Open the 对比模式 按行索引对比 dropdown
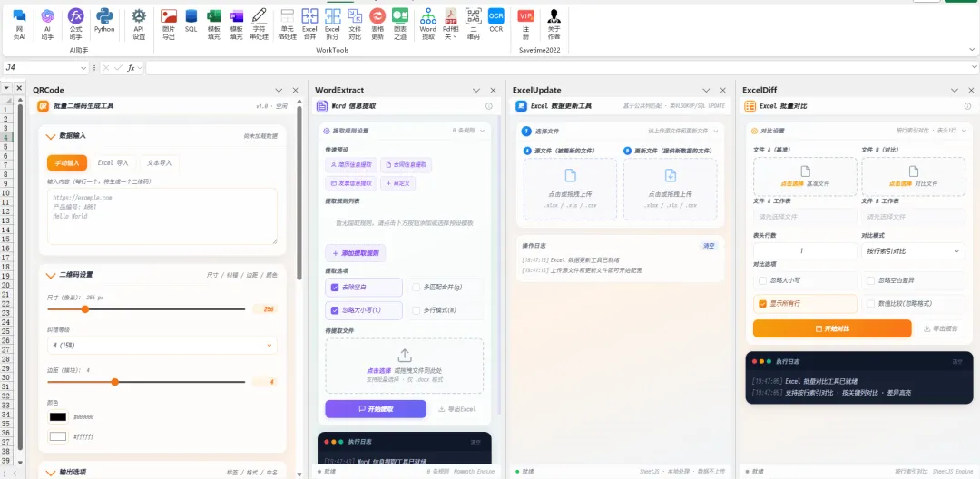 (x=913, y=251)
